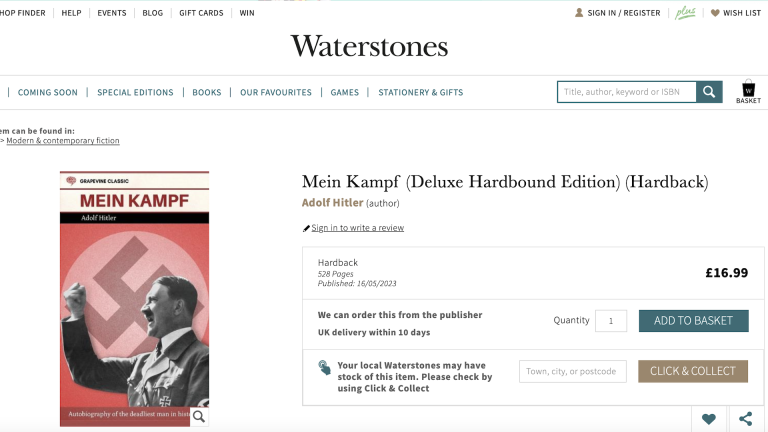Viewport: 768px width, 432px height.
Task: Add to wishlist using heart icon
Action: [x=709, y=419]
